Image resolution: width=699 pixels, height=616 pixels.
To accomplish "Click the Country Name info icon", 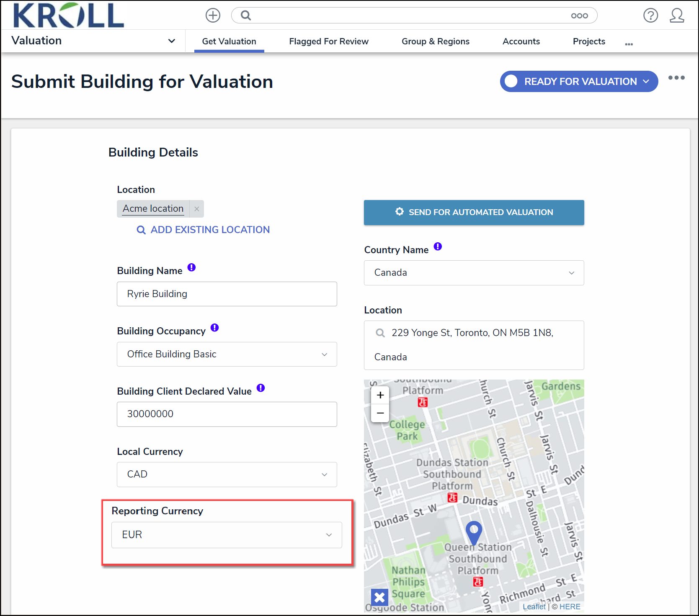I will click(x=438, y=246).
